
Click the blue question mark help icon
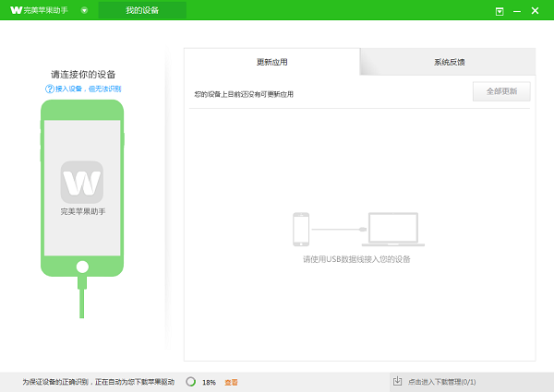pos(50,89)
